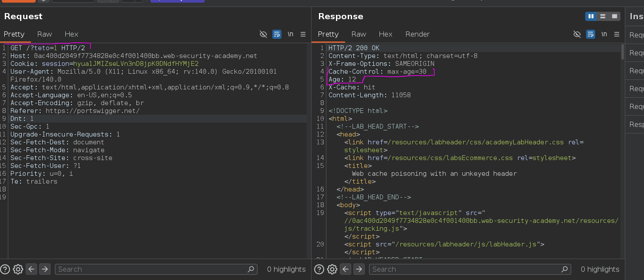Click the magnifier icon in Response search

(x=565, y=269)
